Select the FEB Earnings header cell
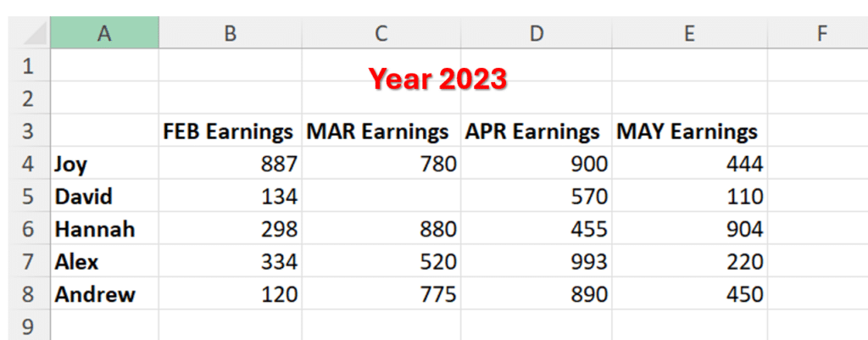This screenshot has height=340, width=868. click(x=230, y=131)
